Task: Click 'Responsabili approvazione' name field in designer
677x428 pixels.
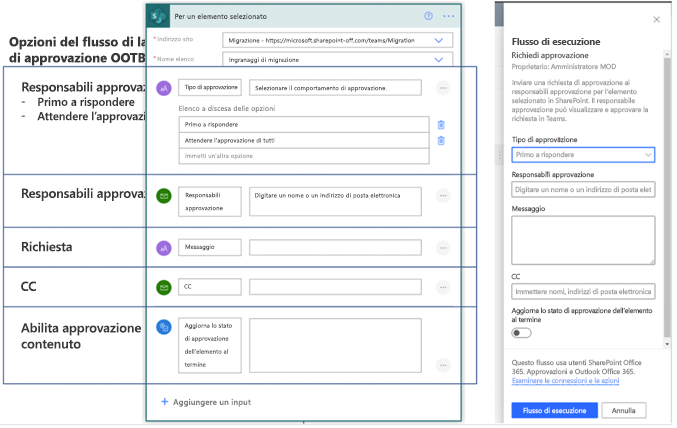Action: pos(211,203)
